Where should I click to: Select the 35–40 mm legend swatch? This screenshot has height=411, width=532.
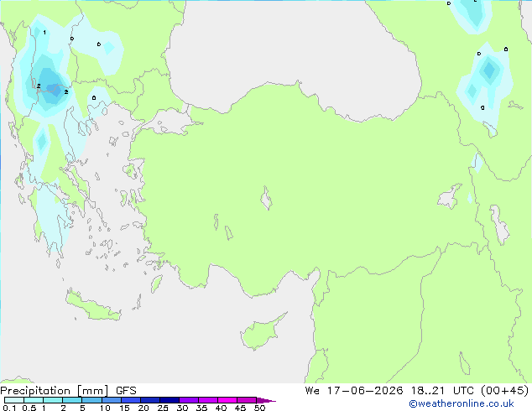coord(208,400)
